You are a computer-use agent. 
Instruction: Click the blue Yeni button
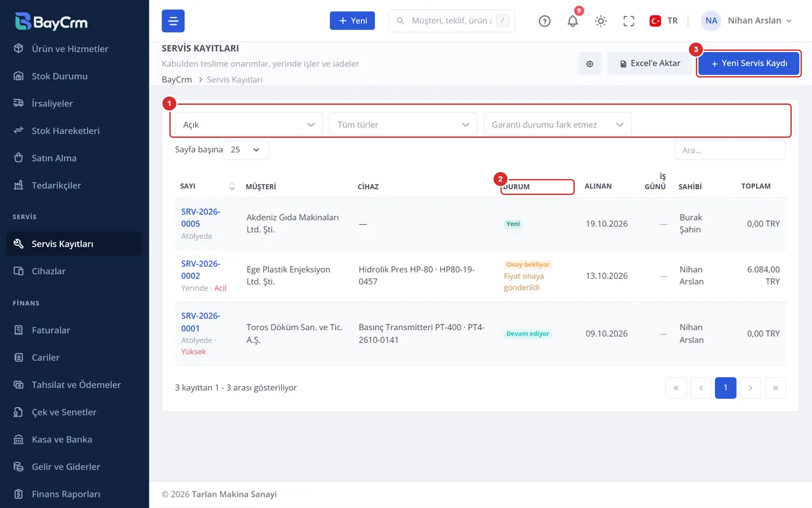click(352, 21)
